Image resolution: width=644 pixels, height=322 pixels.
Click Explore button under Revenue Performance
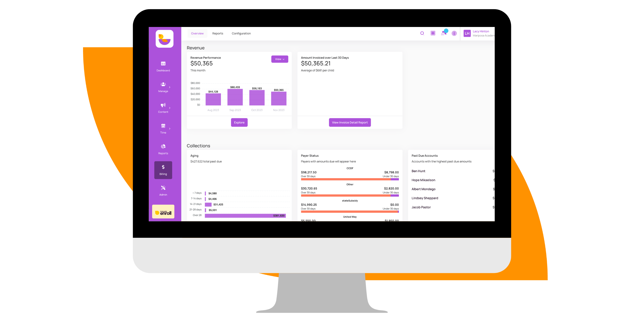239,122
